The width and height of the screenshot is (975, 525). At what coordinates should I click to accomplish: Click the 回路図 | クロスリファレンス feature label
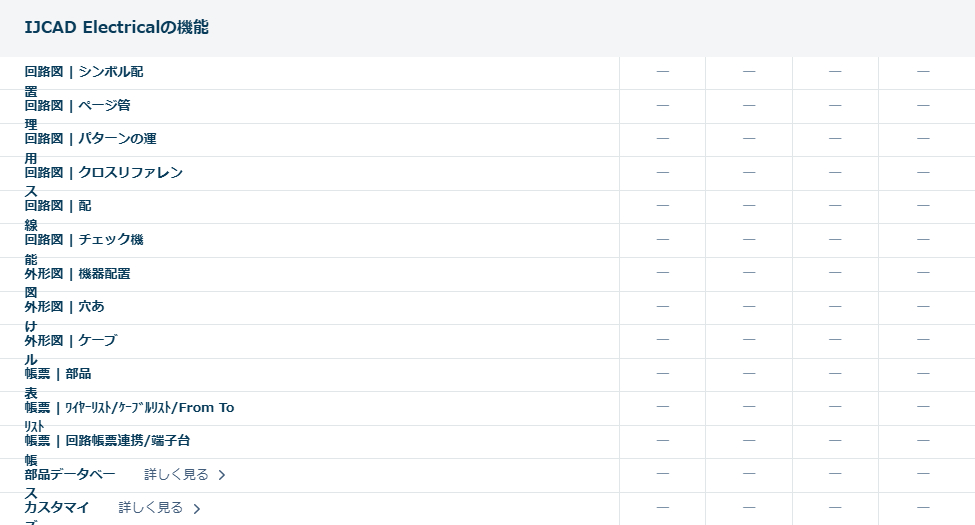click(x=103, y=172)
